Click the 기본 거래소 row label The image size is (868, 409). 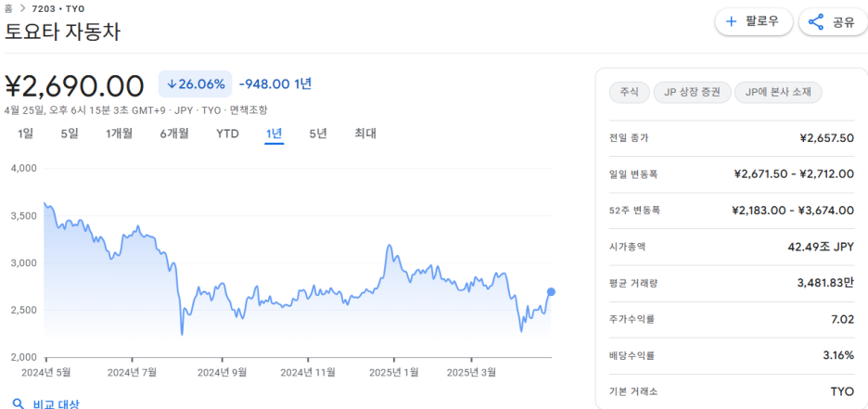coord(633,392)
